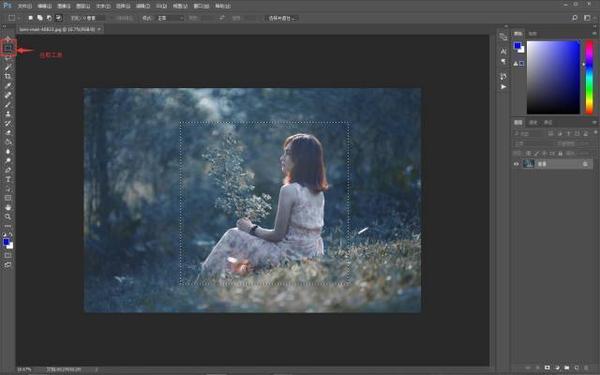The height and width of the screenshot is (375, 600).
Task: Open status bar info arrow
Action: point(96,370)
